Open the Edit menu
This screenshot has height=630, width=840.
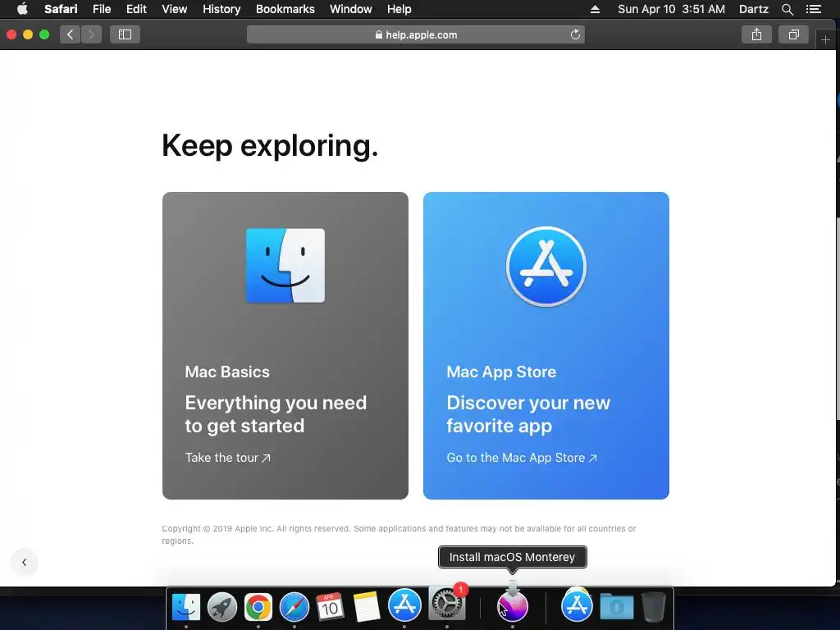tap(136, 9)
